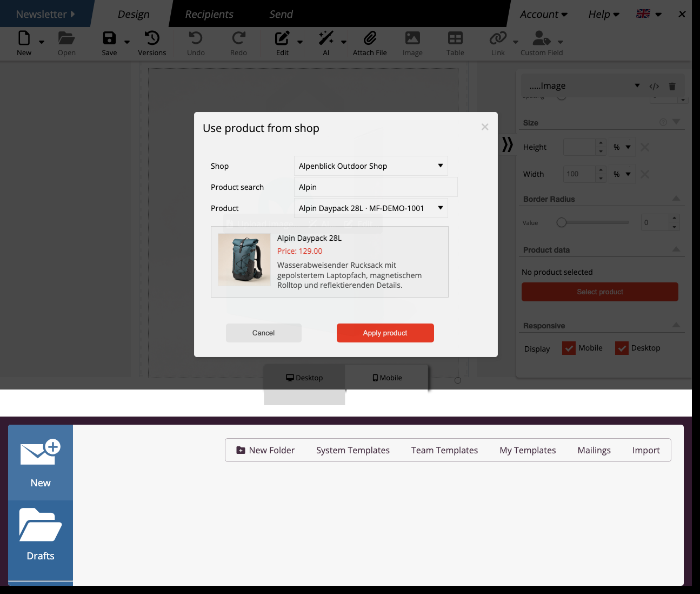
Task: Open the My Templates tab
Action: (x=528, y=450)
